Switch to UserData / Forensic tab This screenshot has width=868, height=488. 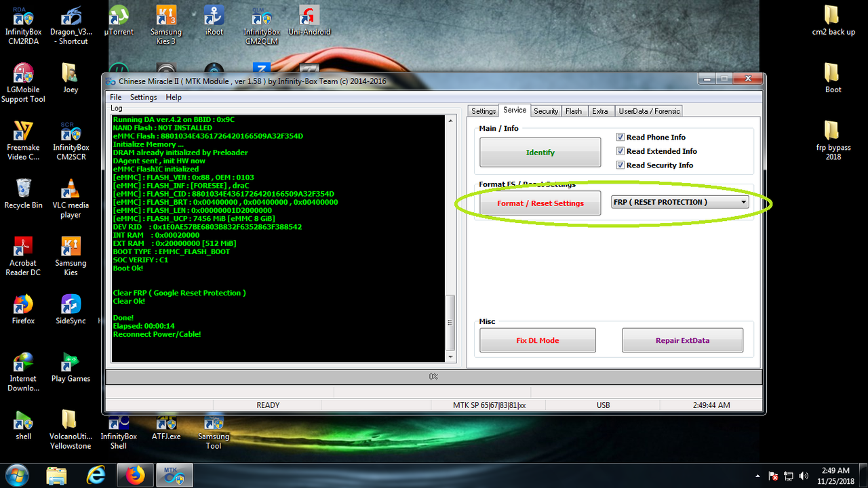pyautogui.click(x=649, y=111)
